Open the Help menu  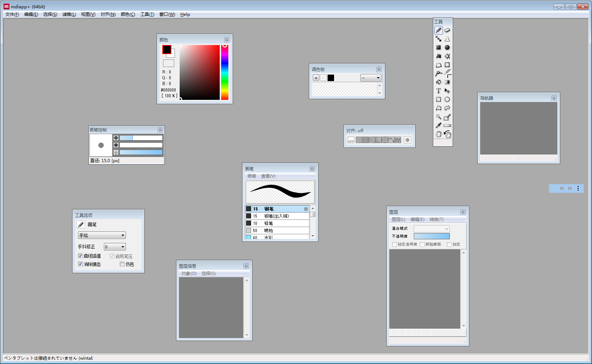(185, 14)
